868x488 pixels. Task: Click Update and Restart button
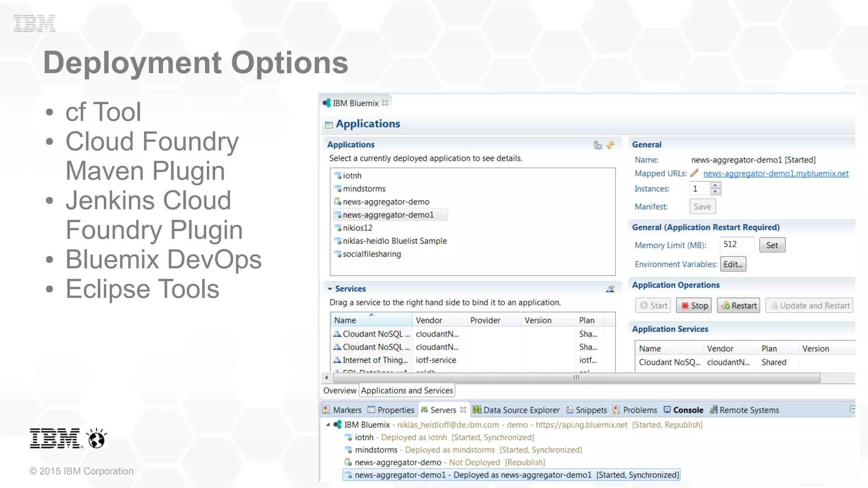[x=809, y=305]
